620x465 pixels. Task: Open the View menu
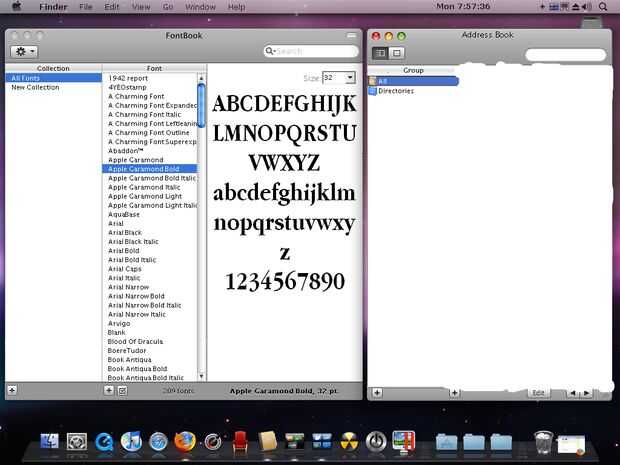(x=141, y=7)
